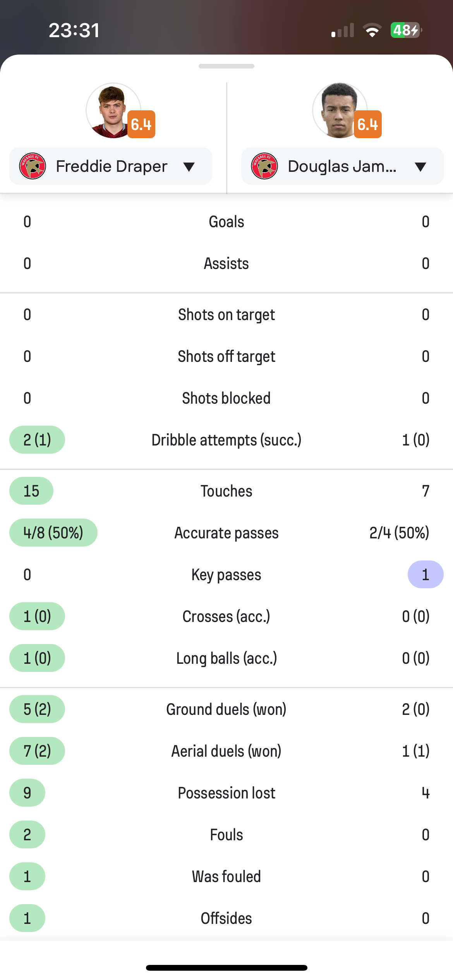
Task: Tap the Accurate passes 4/8 (50%) pill
Action: pyautogui.click(x=53, y=533)
